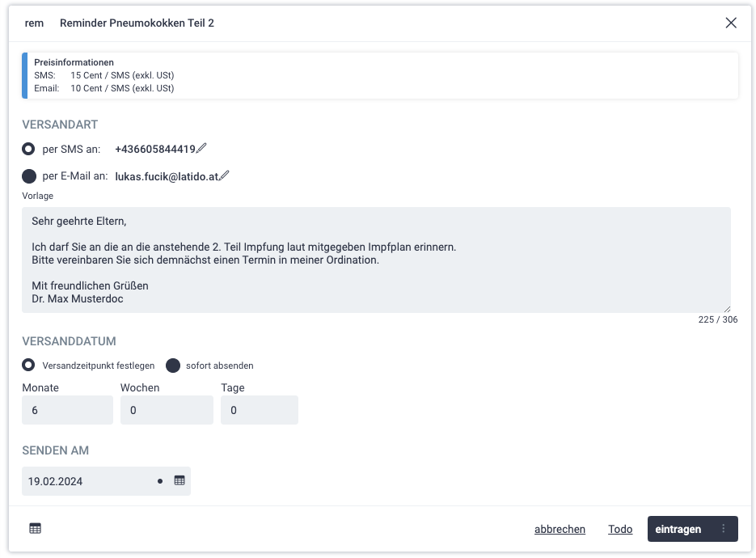This screenshot has height=558, width=756.
Task: Grab the text area resize handle
Action: point(726,308)
